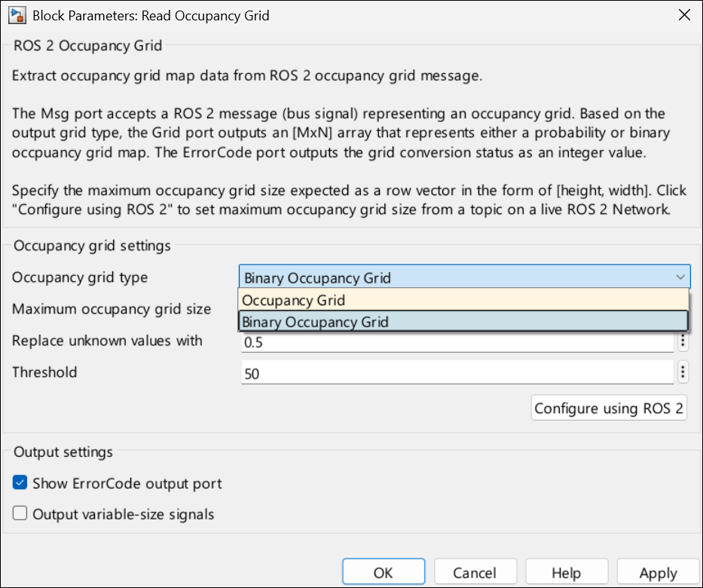
Task: Click the Occupancy grid settings section header
Action: 90,246
